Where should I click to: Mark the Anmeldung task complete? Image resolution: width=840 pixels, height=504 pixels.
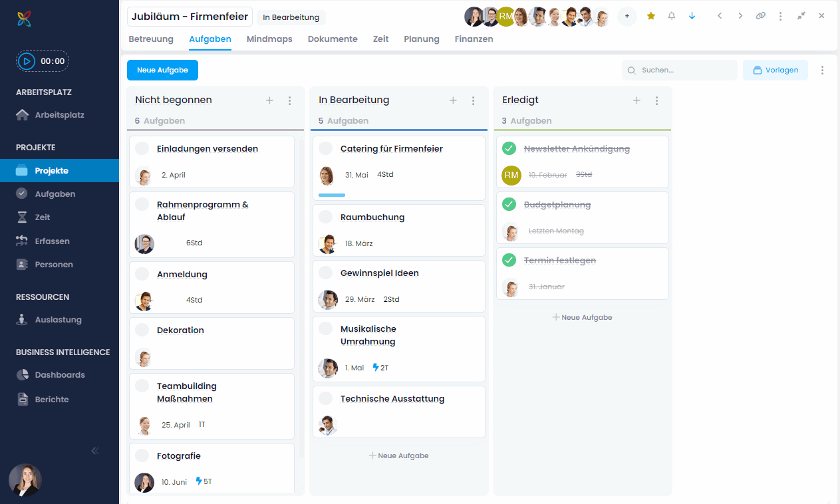142,274
